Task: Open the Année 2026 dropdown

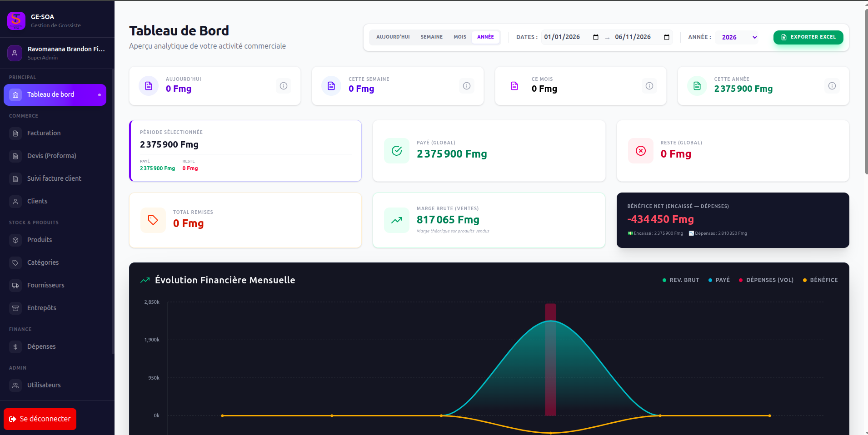Action: coord(739,37)
